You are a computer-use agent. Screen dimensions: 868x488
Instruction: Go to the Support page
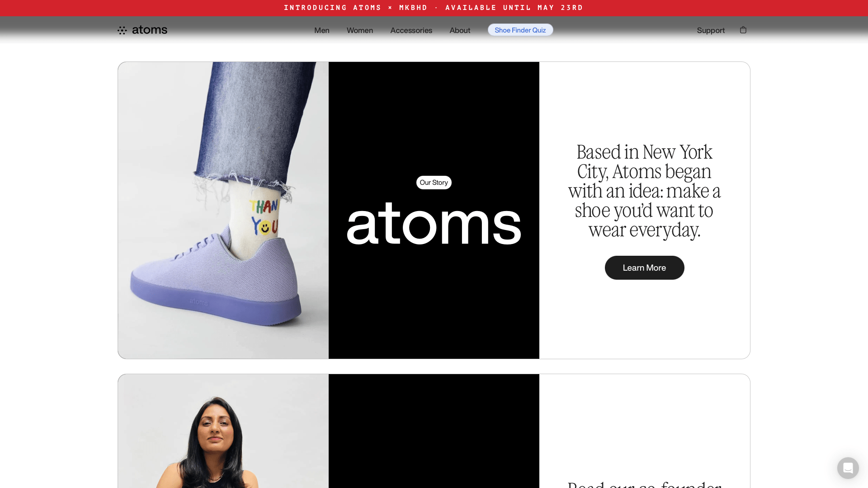[711, 30]
